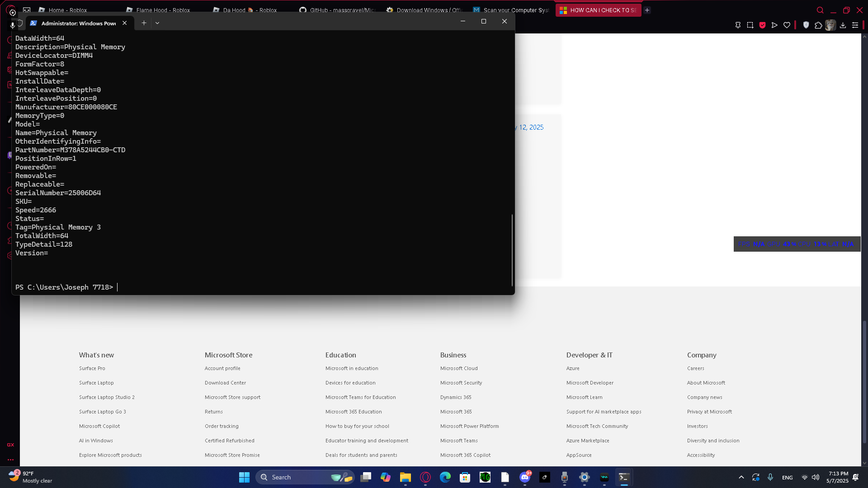The width and height of the screenshot is (868, 488).
Task: Toggle the Wi-Fi network tray icon
Action: (x=805, y=477)
